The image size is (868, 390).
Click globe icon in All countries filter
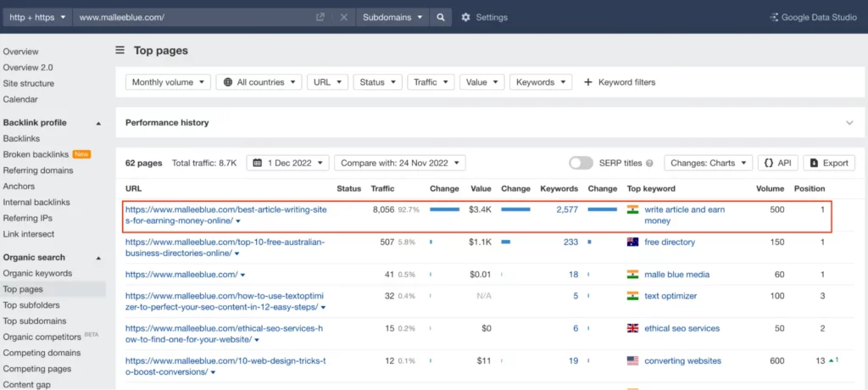click(228, 82)
